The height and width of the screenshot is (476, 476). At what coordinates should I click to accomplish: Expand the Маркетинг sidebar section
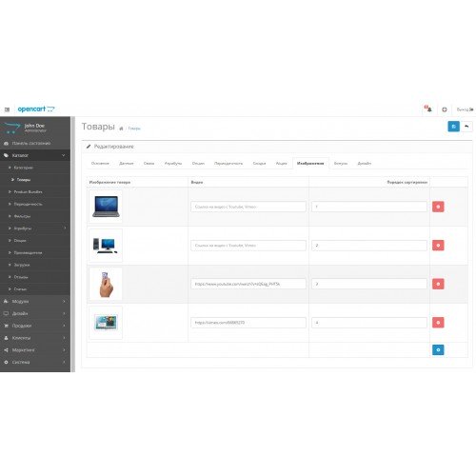(35, 350)
